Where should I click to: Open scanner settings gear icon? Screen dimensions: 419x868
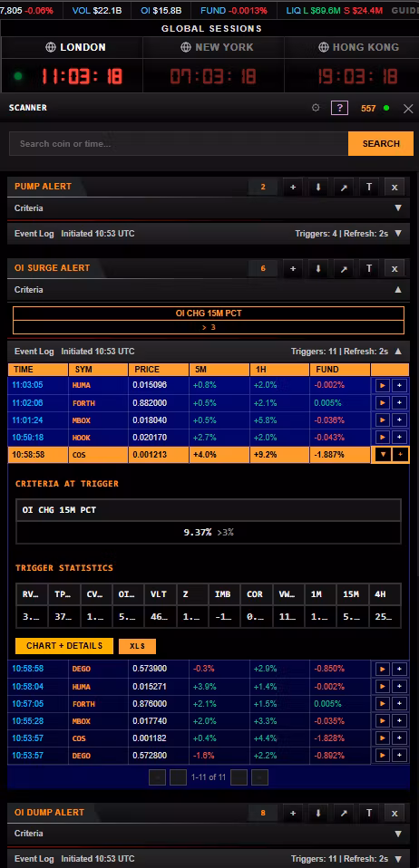[x=316, y=108]
